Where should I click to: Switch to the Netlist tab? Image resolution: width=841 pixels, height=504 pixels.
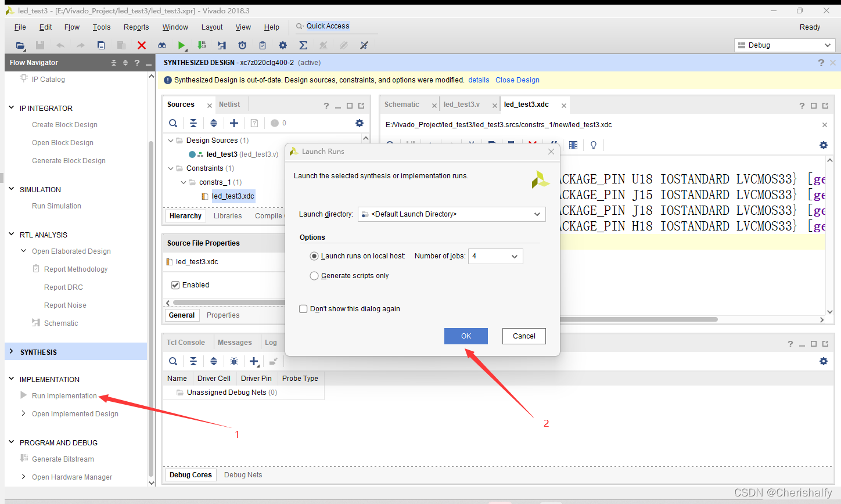[229, 105]
